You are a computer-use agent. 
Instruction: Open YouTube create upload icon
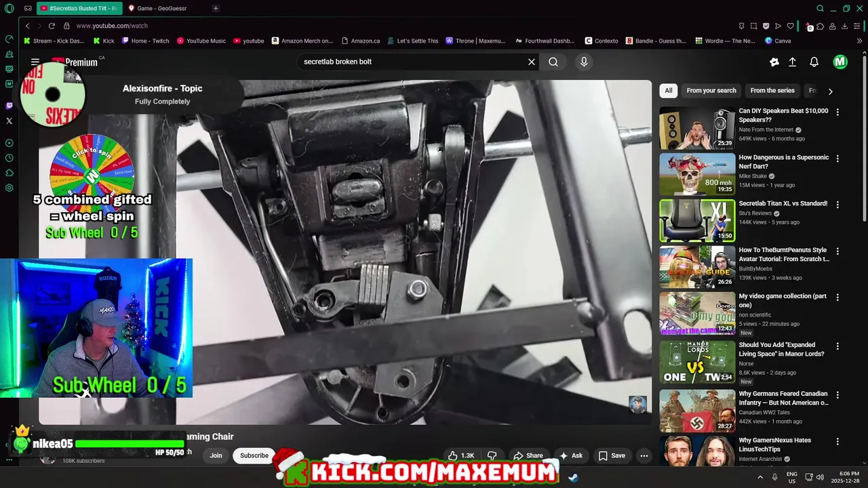click(x=792, y=62)
